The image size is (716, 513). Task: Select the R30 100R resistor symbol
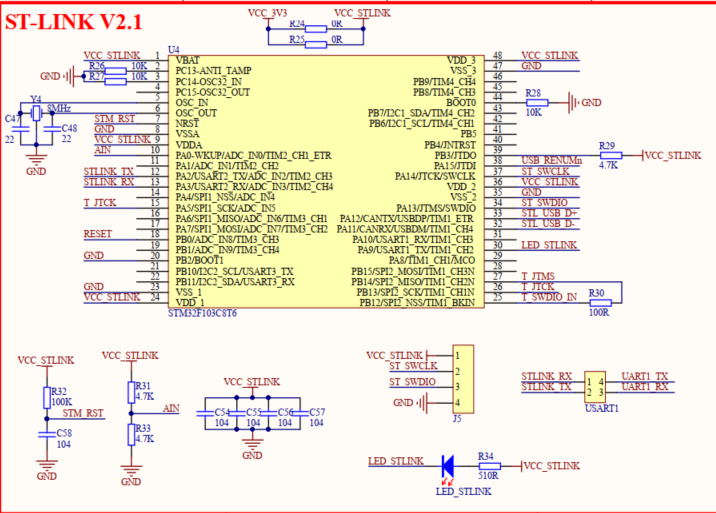600,302
